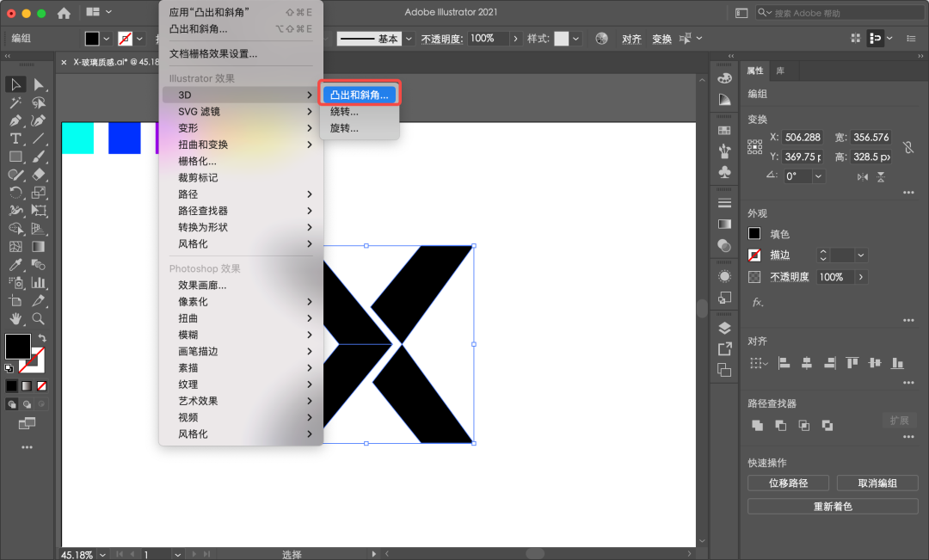Click the 重新着色 button
Image resolution: width=929 pixels, height=560 pixels.
[x=833, y=506]
